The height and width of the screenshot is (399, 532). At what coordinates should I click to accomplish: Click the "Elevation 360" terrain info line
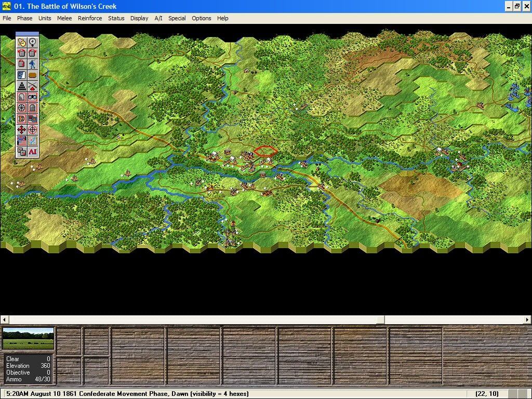[28, 366]
